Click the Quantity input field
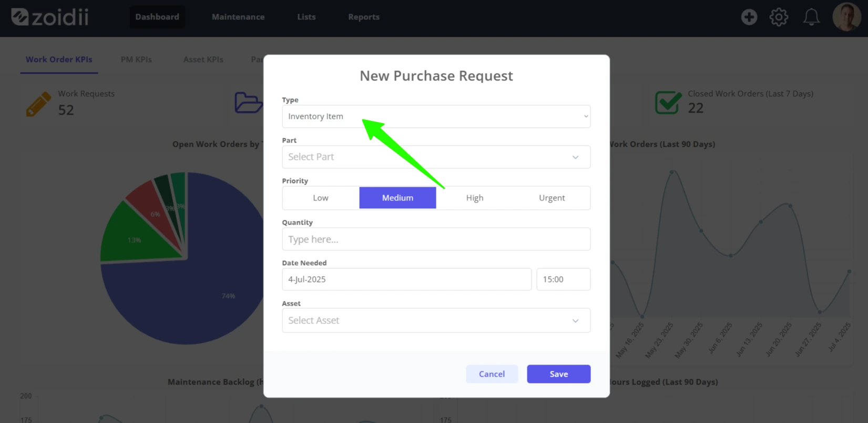 (436, 239)
